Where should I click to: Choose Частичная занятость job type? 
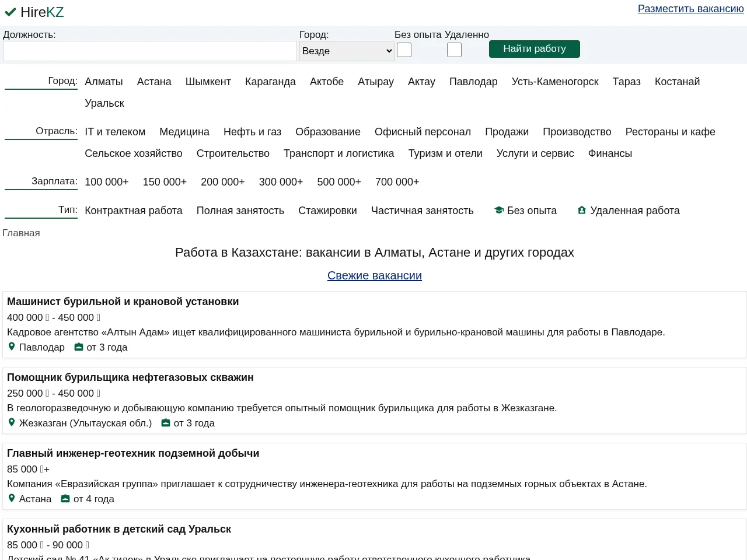tap(423, 211)
